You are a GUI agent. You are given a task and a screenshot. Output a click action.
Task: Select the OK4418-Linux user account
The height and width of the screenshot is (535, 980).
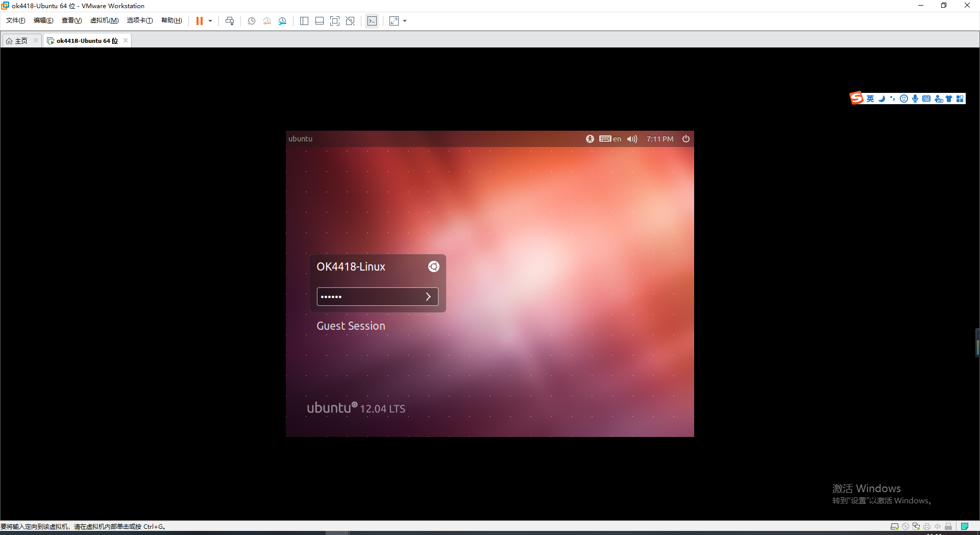tap(351, 266)
